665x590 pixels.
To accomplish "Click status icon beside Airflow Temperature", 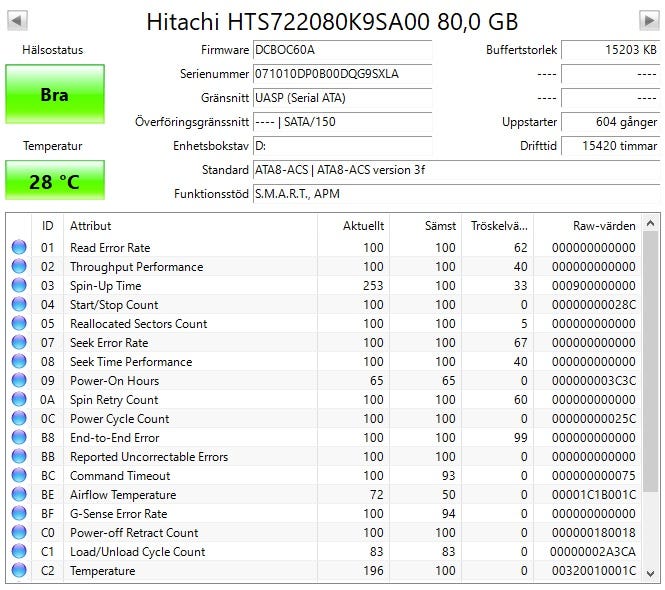I will coord(19,495).
